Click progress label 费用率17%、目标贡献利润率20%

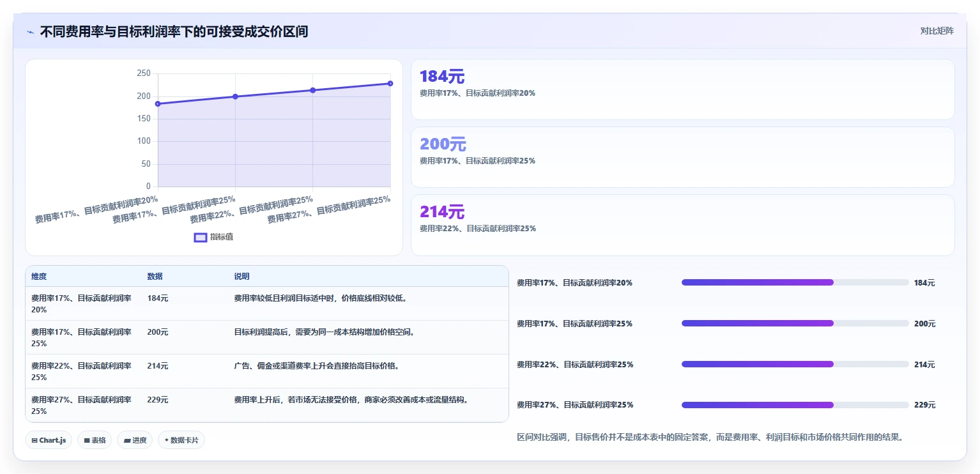(574, 282)
